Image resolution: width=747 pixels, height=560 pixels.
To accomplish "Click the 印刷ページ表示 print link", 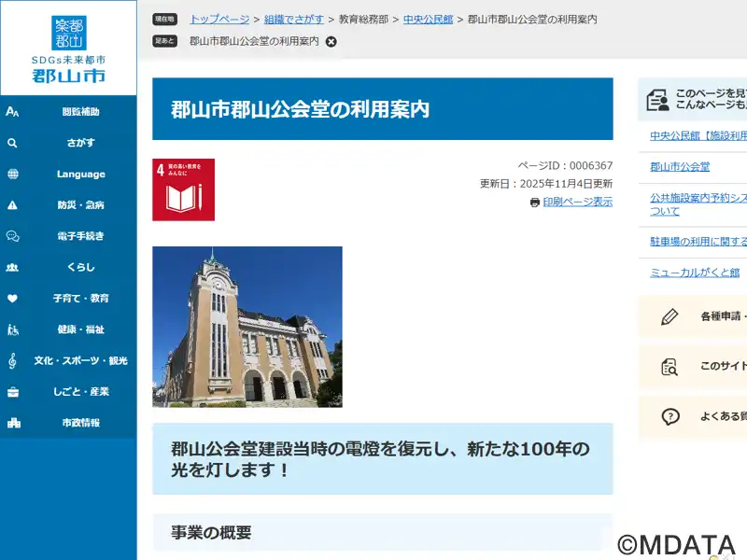I will (x=577, y=202).
